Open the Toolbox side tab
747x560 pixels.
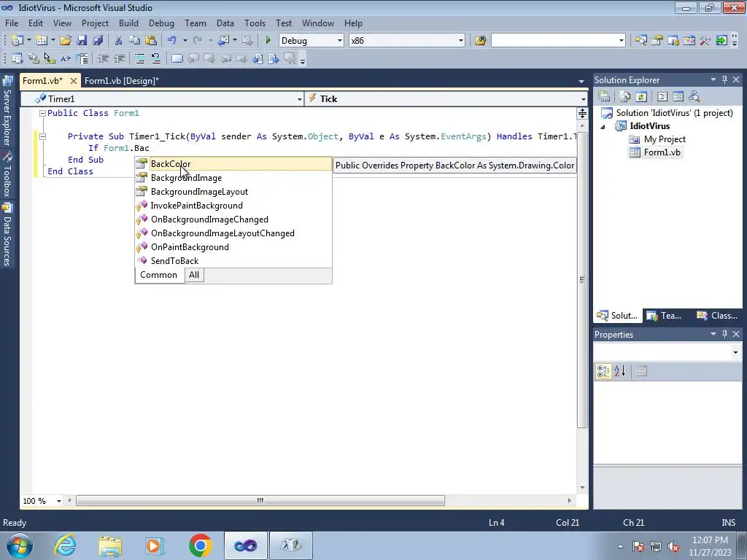pyautogui.click(x=7, y=175)
